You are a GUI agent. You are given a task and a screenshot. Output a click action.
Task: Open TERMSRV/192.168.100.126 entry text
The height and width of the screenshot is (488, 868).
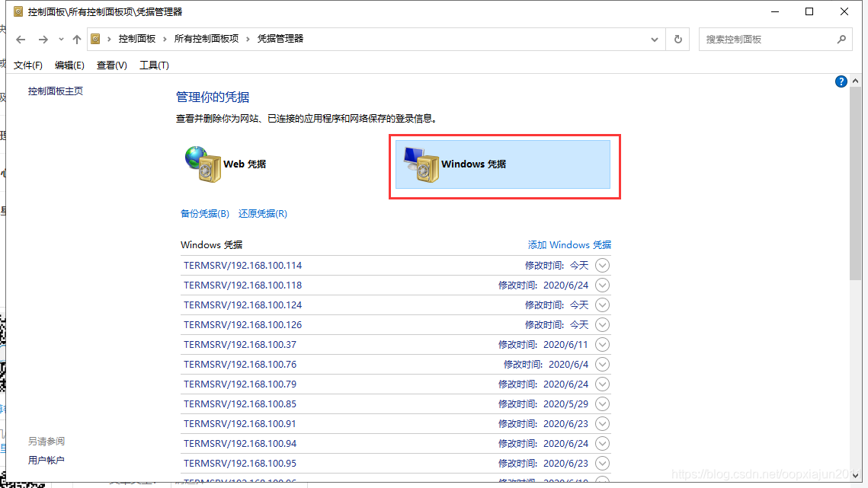click(242, 325)
